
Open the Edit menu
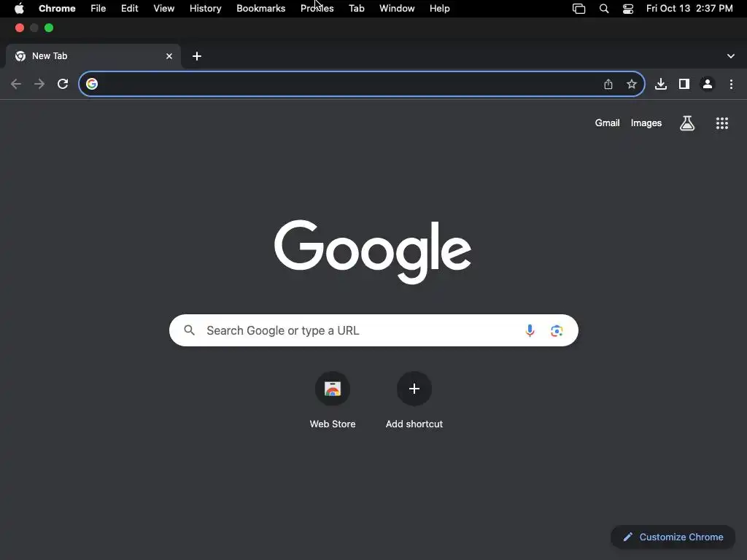[x=130, y=9]
